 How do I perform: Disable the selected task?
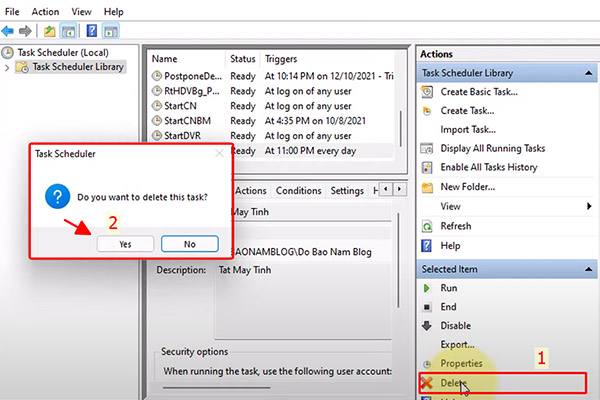pyautogui.click(x=455, y=326)
